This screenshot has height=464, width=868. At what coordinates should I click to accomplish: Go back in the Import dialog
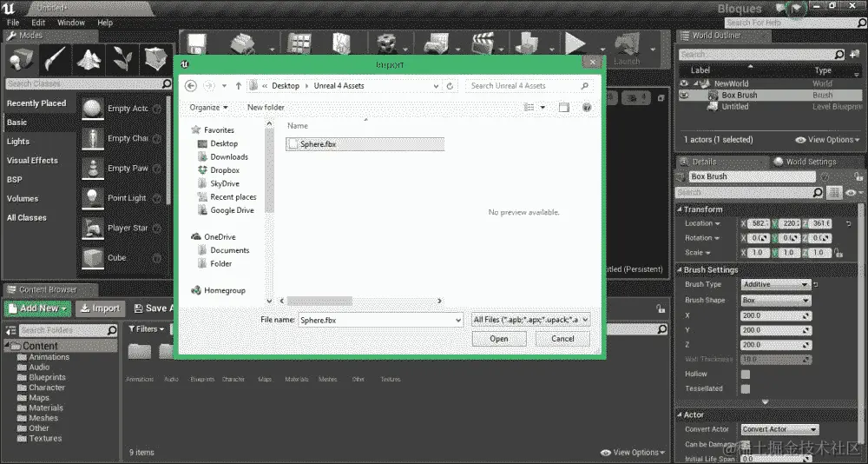pos(191,86)
